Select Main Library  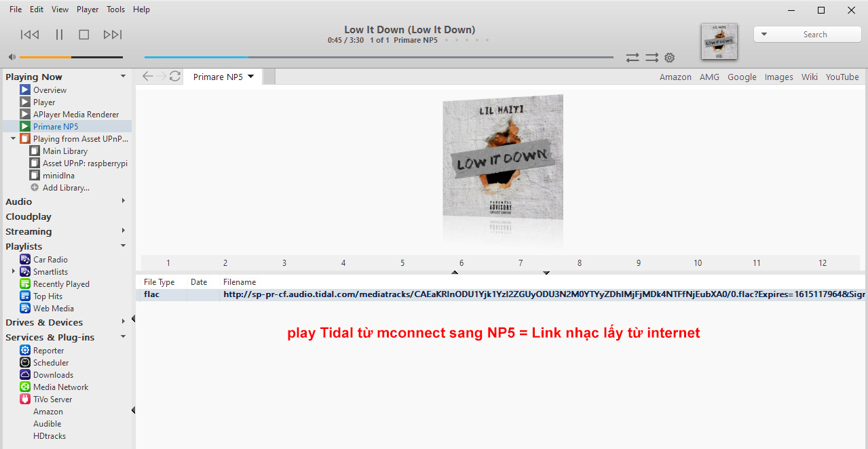click(x=65, y=151)
